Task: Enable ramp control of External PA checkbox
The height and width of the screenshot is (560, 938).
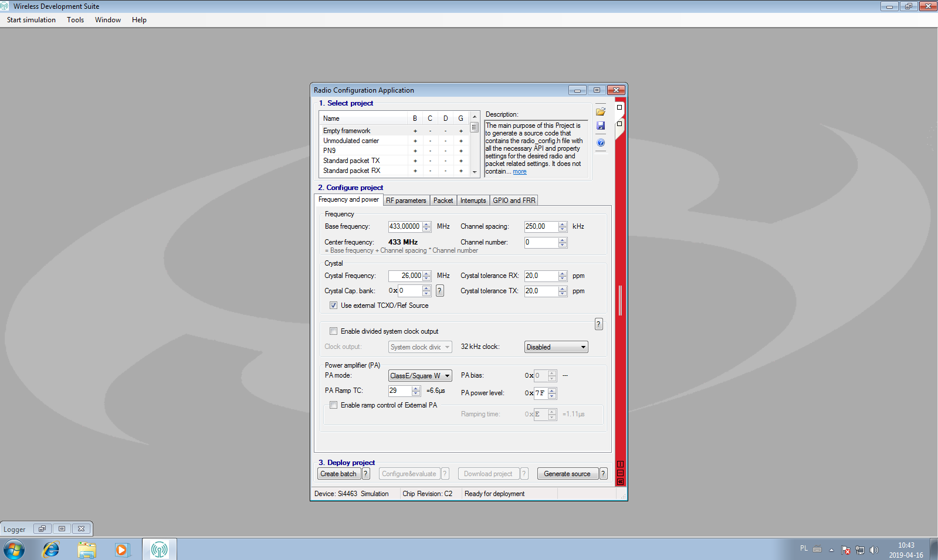Action: pos(333,405)
